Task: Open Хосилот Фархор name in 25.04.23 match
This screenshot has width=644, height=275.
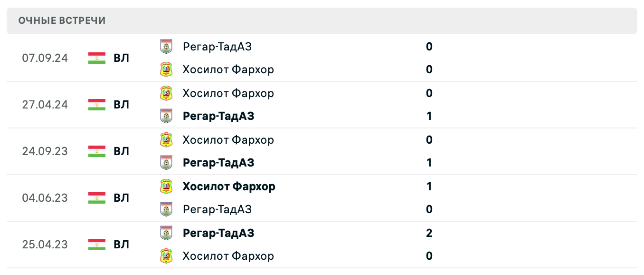Action: 228,256
